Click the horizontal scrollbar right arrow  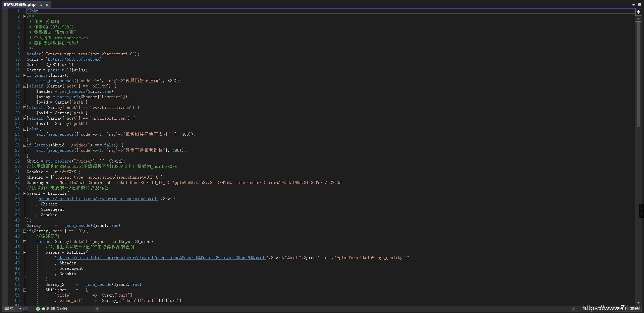[x=573, y=309]
